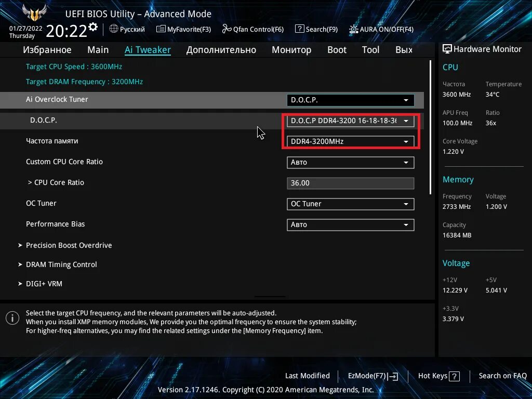Image resolution: width=532 pixels, height=399 pixels.
Task: Open the Performance Bias dropdown
Action: 351,224
